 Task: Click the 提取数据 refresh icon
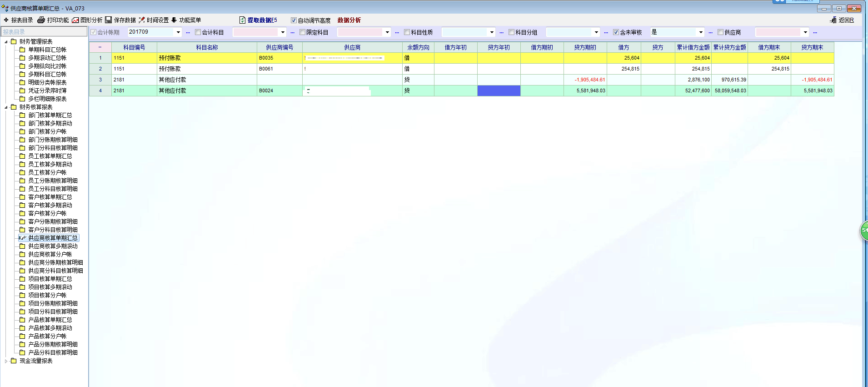243,20
